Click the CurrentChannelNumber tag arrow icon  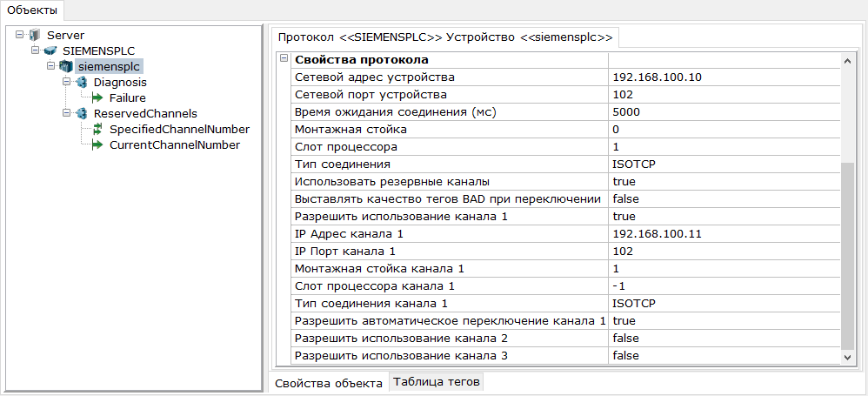coord(97,145)
